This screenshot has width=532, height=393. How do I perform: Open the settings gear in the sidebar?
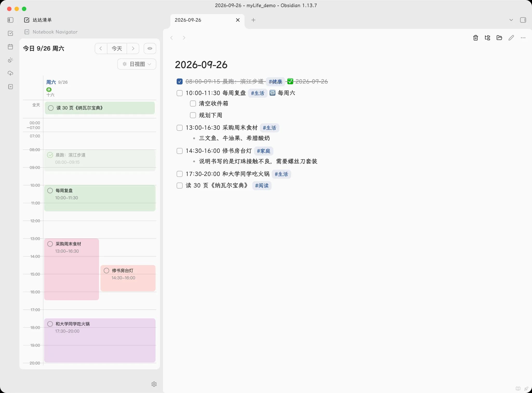coord(154,384)
